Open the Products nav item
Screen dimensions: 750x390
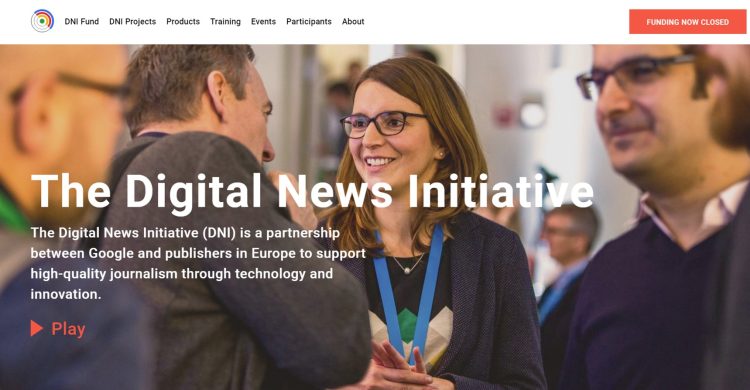click(x=183, y=22)
